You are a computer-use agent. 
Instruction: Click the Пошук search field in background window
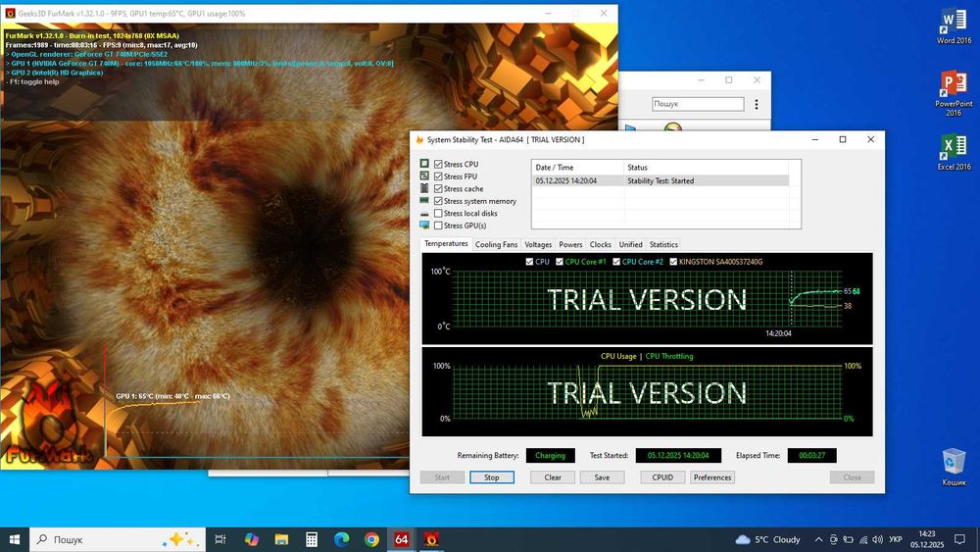[x=698, y=104]
